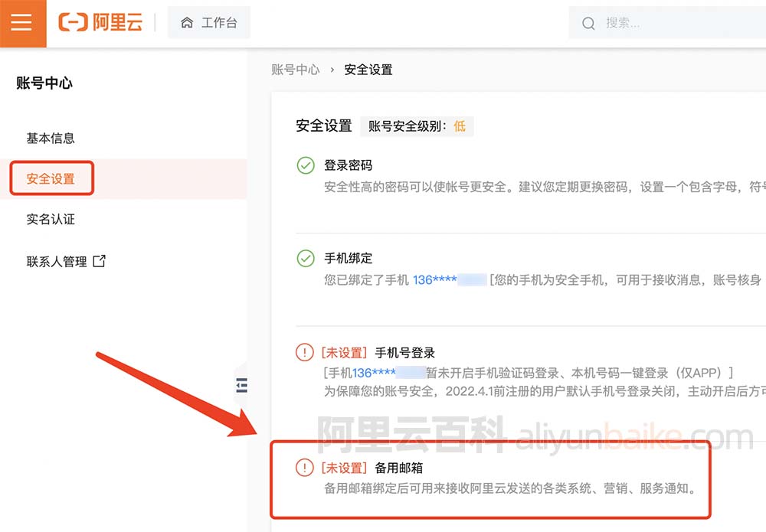
Task: Click the warning icon beside 备用邮箱
Action: [x=305, y=468]
